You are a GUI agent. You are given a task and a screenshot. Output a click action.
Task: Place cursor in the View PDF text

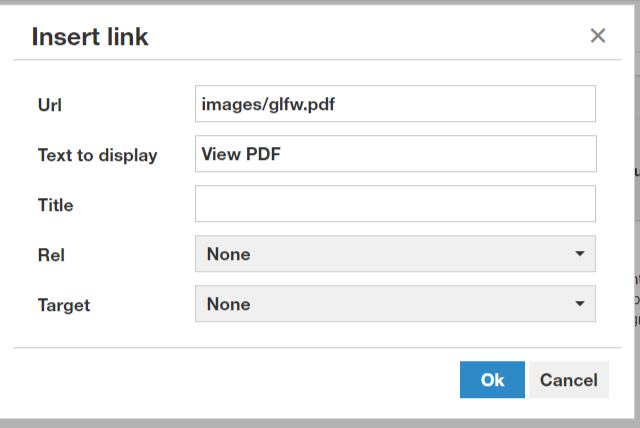[x=241, y=154]
